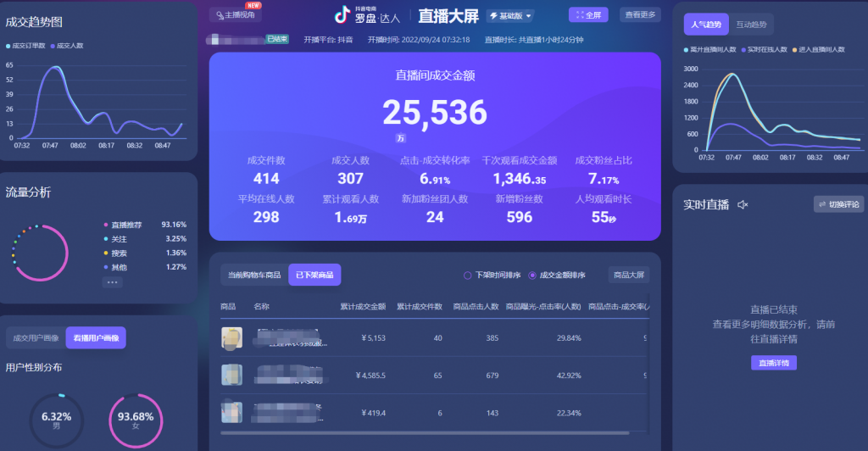Click the 成交人数 value 307

point(350,179)
